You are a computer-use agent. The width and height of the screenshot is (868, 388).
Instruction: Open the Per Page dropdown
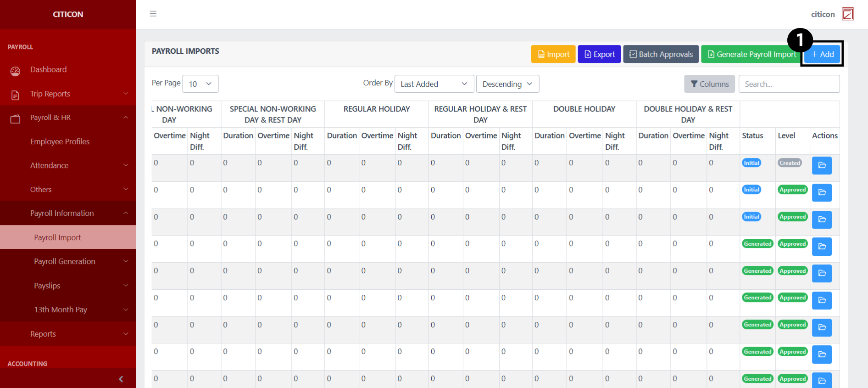pyautogui.click(x=200, y=84)
